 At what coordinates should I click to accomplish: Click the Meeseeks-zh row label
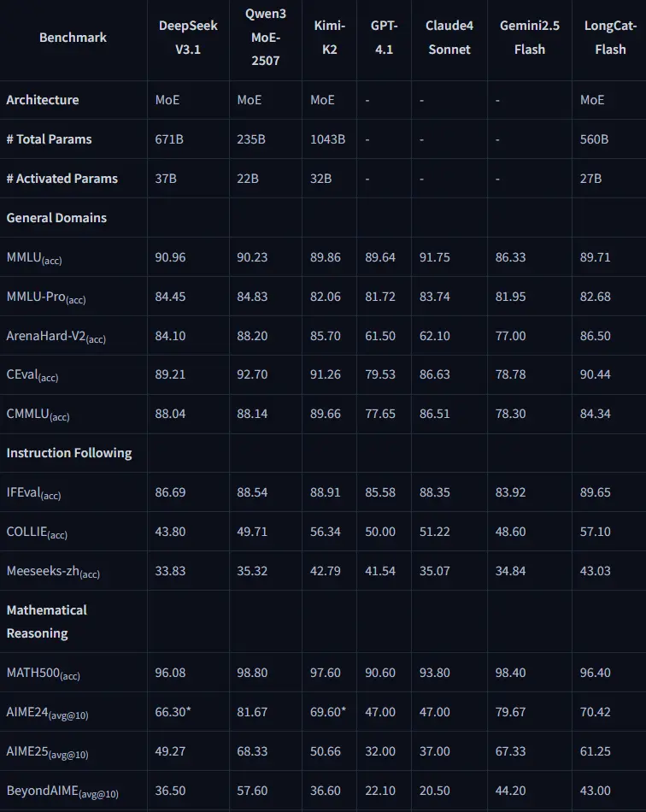(53, 571)
